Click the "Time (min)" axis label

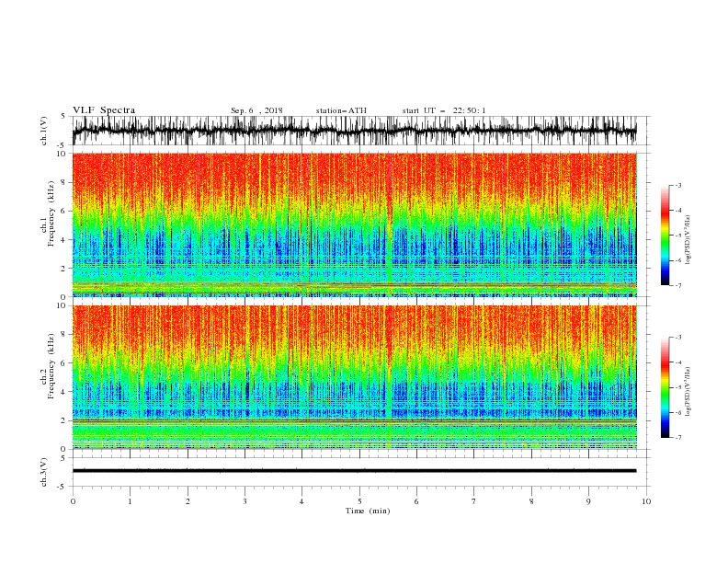(368, 511)
